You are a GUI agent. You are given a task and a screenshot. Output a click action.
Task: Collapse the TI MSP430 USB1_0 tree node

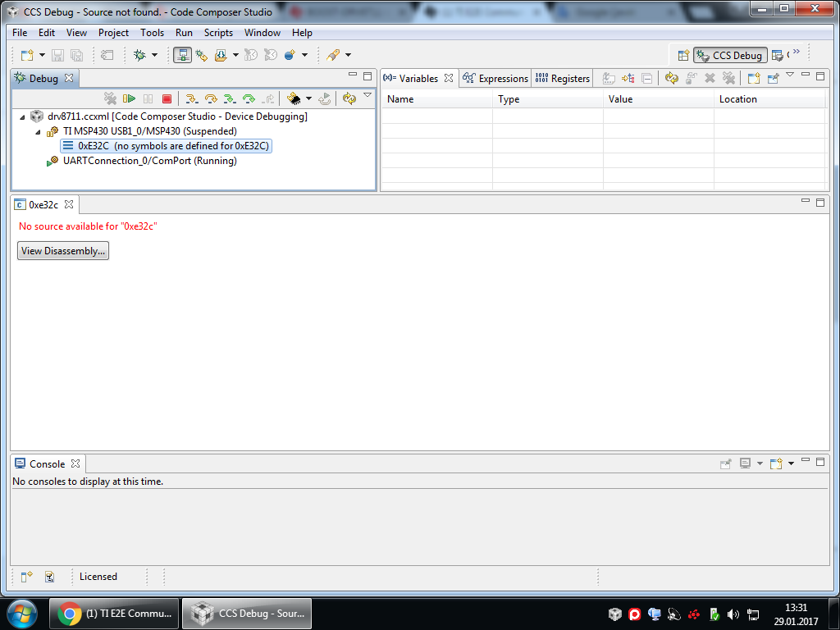(x=38, y=132)
